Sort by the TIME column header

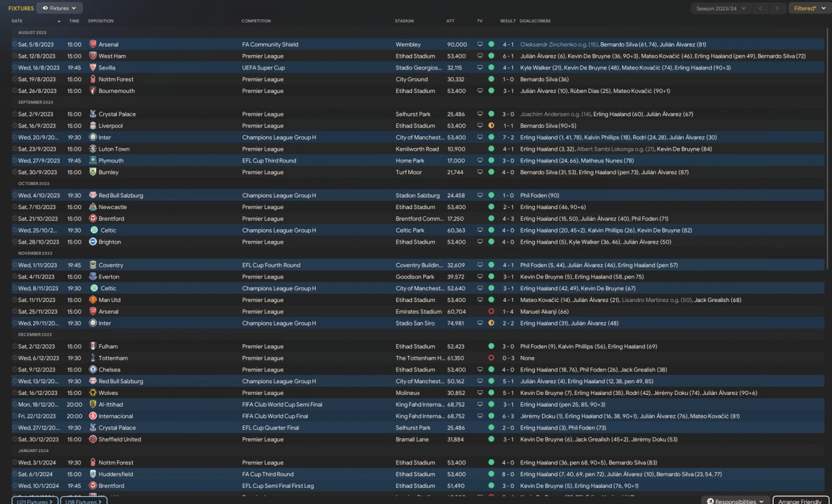[x=74, y=21]
